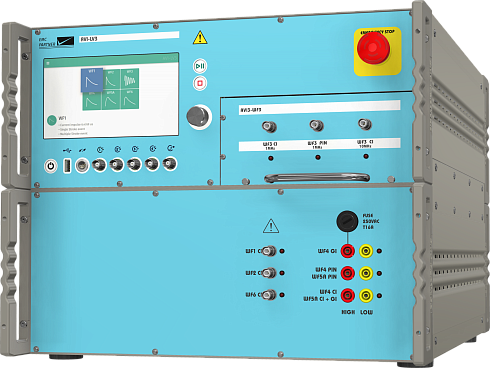Click the white label strip on the WF3 module

coord(319,107)
